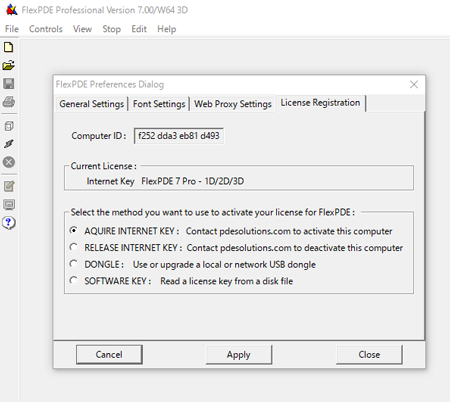Click the Print icon in the sidebar
The width and height of the screenshot is (450, 402).
(9, 101)
